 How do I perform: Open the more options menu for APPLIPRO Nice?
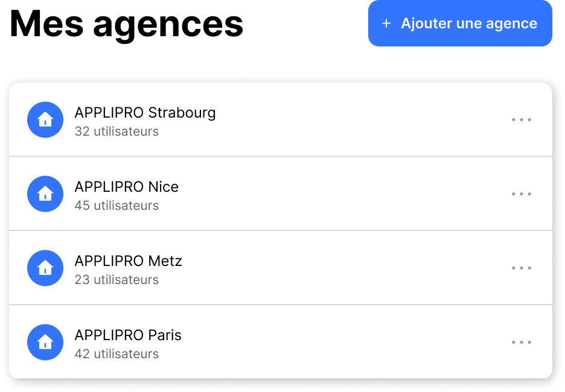click(522, 194)
